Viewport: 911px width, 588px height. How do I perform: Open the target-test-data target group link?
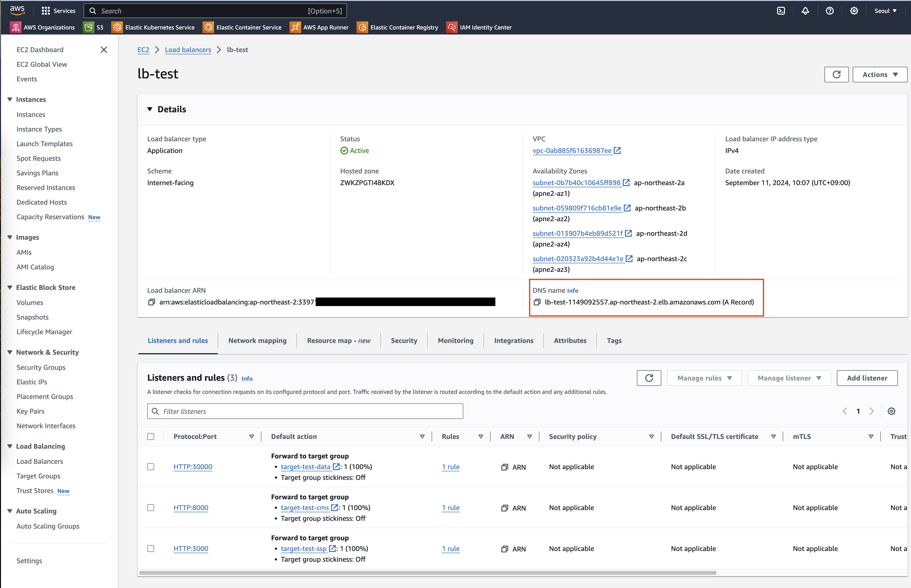click(305, 467)
